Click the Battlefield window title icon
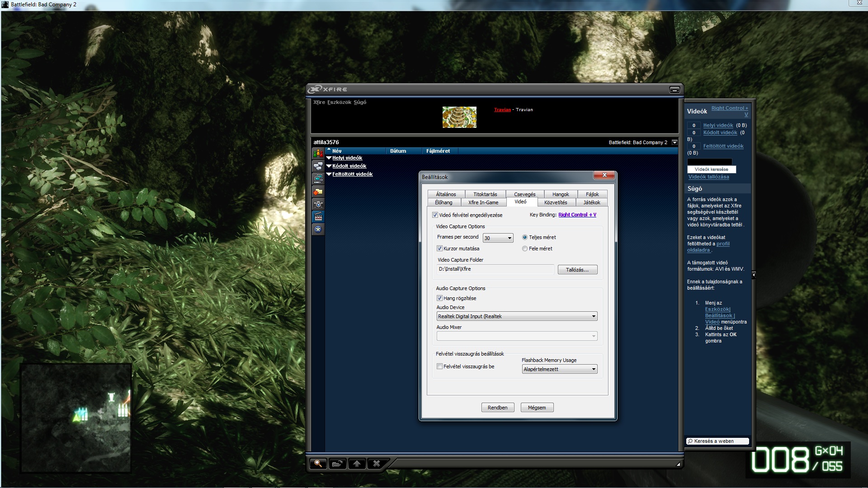The height and width of the screenshot is (488, 868). [5, 5]
